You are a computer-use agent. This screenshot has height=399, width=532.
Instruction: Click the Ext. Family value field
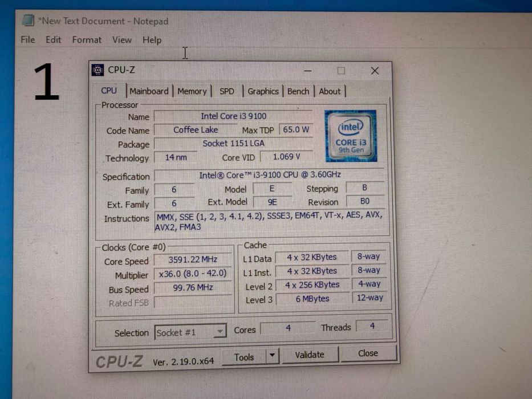tap(174, 203)
